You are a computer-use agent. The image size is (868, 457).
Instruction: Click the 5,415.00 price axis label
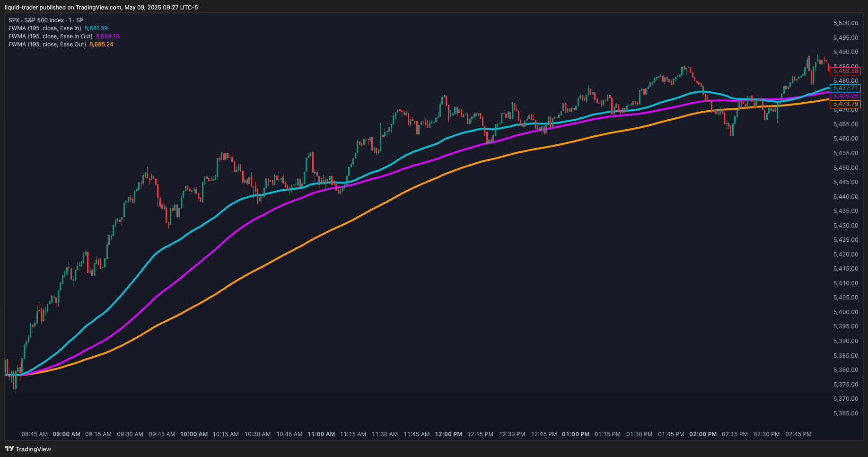[846, 269]
